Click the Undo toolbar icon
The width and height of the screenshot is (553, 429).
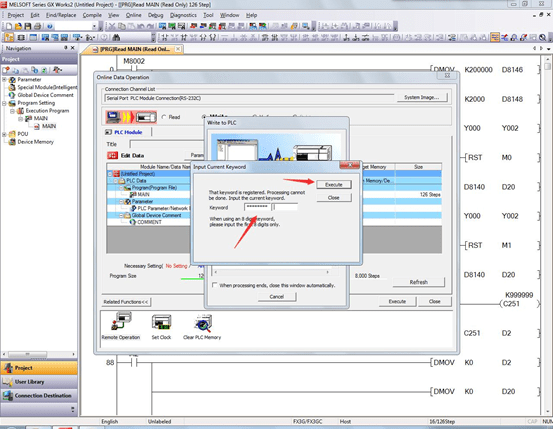point(140,26)
